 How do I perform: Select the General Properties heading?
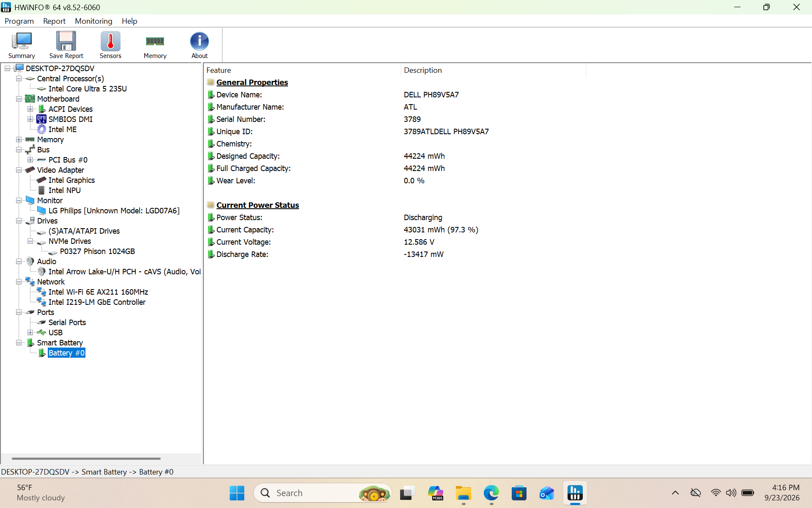point(252,83)
